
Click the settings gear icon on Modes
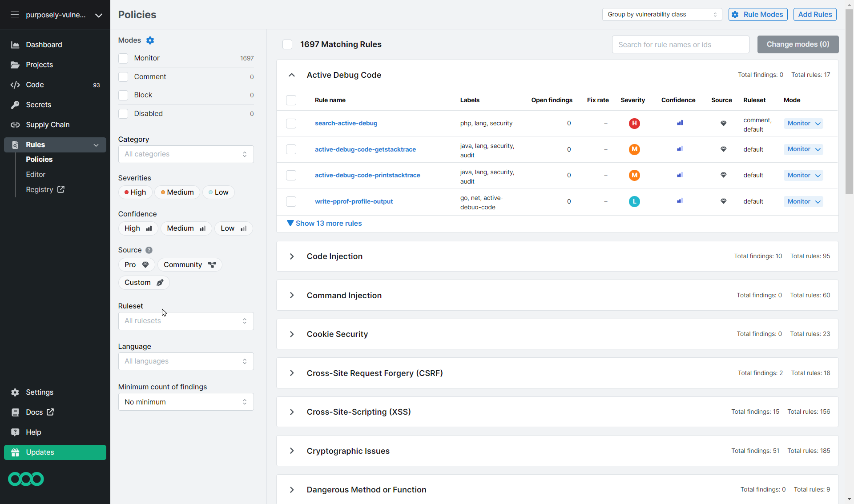[x=150, y=40]
